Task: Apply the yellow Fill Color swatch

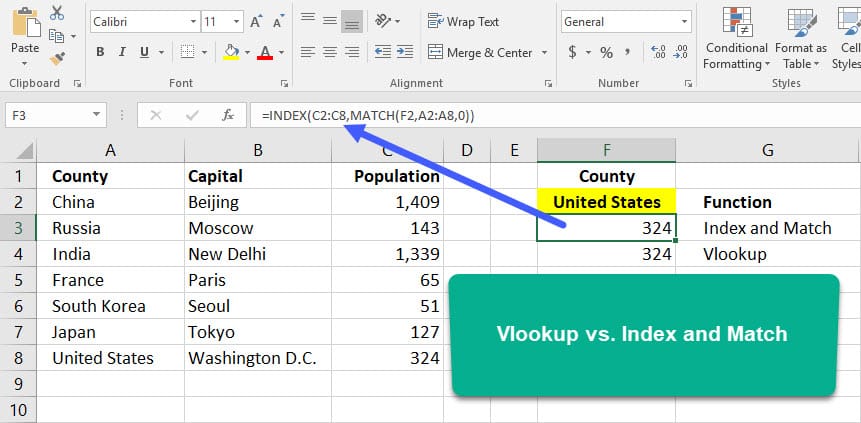Action: [x=231, y=52]
